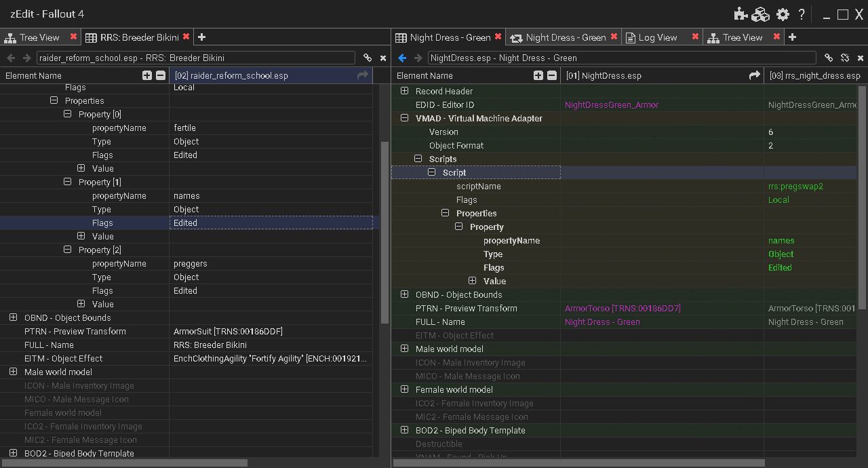Close the left pane Tree View tab
868x468 pixels.
click(73, 37)
